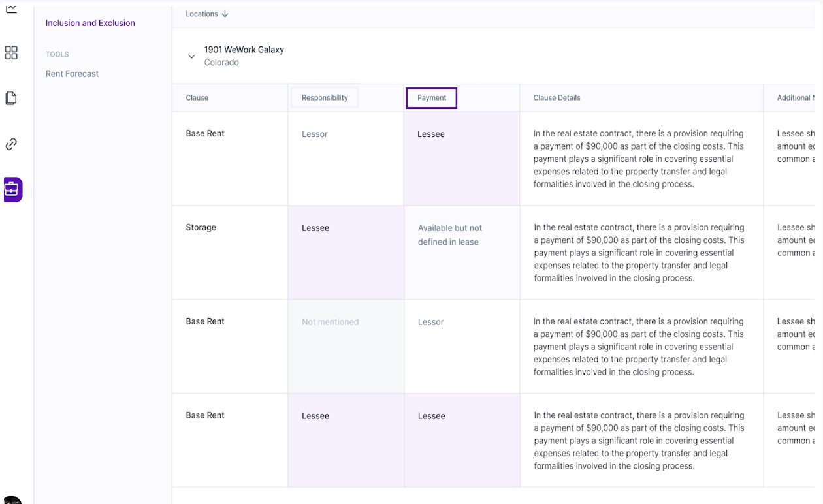This screenshot has height=504, width=823.
Task: Select the Clause column header
Action: click(x=197, y=98)
